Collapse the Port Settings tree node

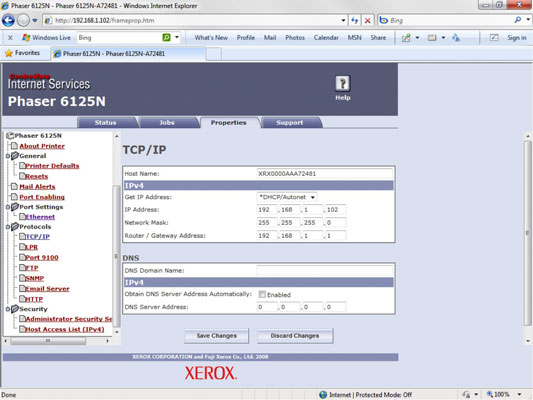(x=7, y=207)
